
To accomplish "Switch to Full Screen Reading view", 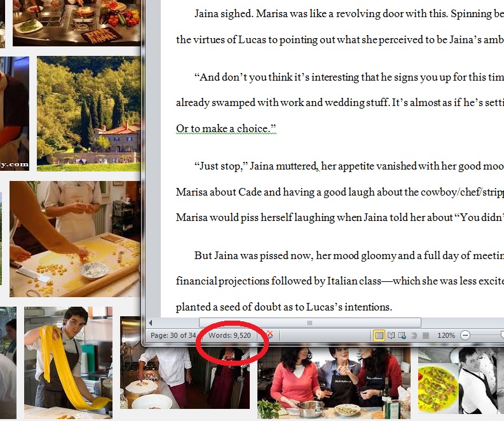I will [x=391, y=335].
